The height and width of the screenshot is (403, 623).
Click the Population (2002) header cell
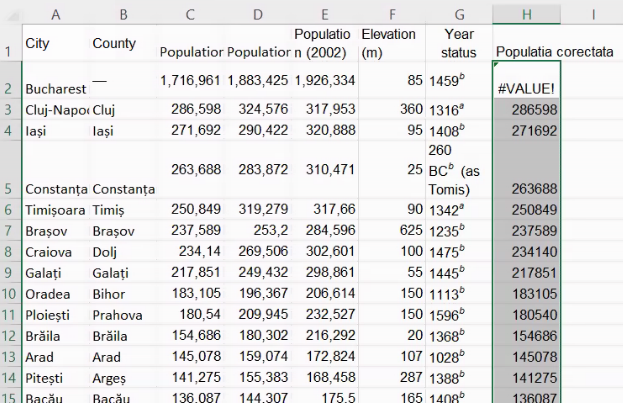coord(324,43)
